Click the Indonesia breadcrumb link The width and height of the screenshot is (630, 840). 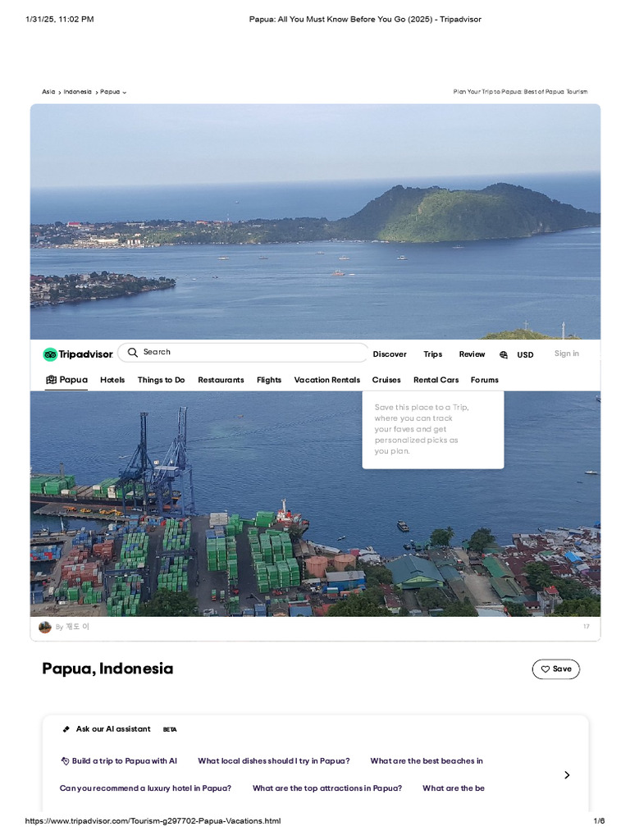[78, 92]
